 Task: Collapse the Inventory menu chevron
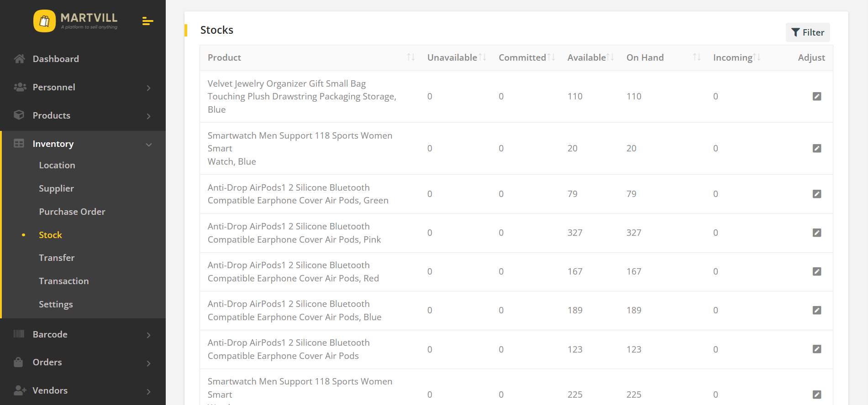pyautogui.click(x=148, y=145)
